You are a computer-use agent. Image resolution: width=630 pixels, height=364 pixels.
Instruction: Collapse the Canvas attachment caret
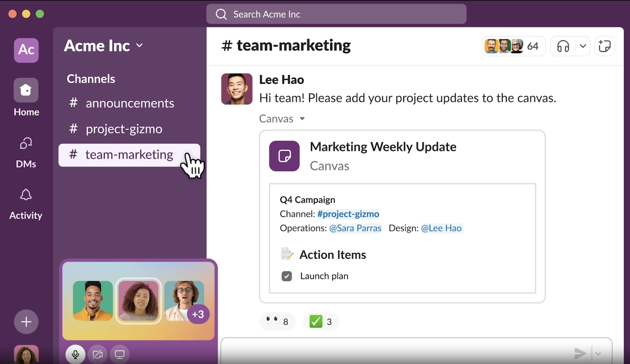(302, 119)
